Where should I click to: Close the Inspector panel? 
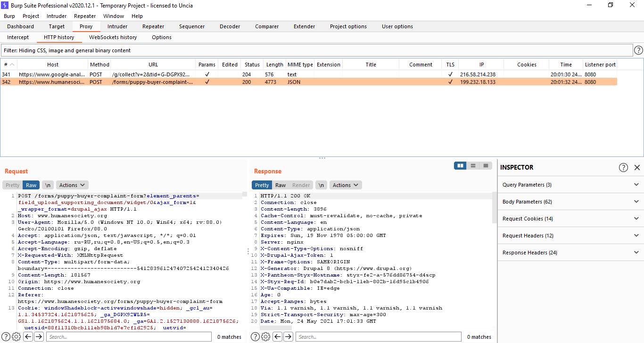pyautogui.click(x=637, y=167)
